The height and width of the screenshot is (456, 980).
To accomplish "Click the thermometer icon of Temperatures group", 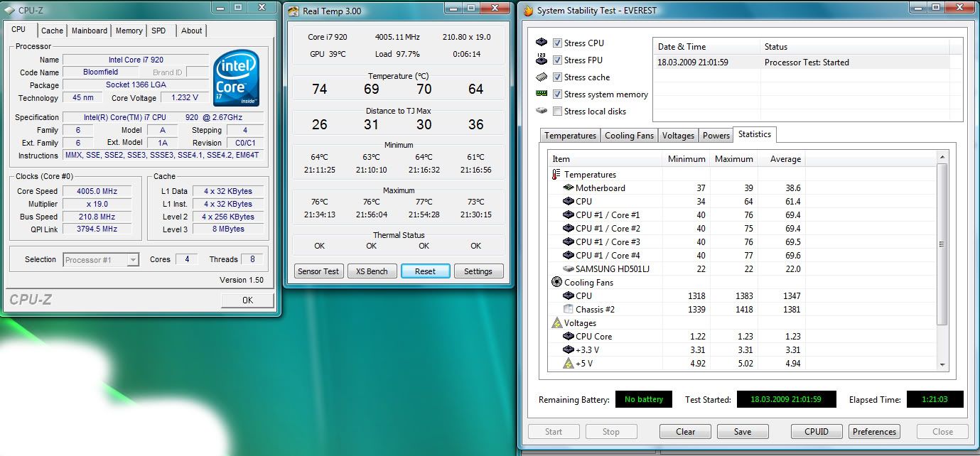I will tap(556, 174).
